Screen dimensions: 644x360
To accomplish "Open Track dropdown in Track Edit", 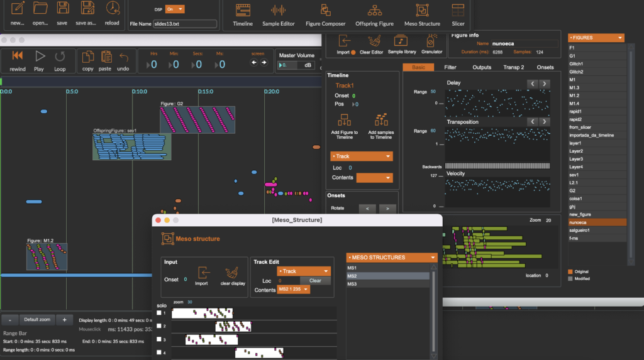I will tap(304, 271).
